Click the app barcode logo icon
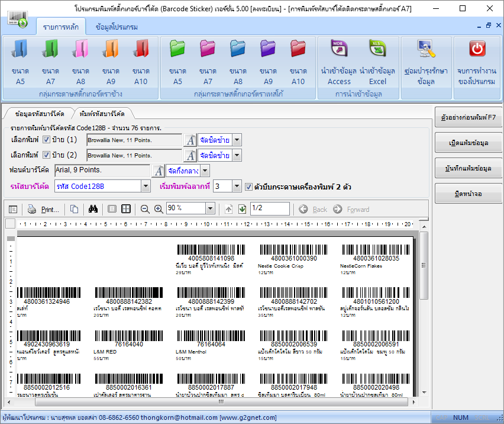This screenshot has width=504, height=424. (x=18, y=20)
